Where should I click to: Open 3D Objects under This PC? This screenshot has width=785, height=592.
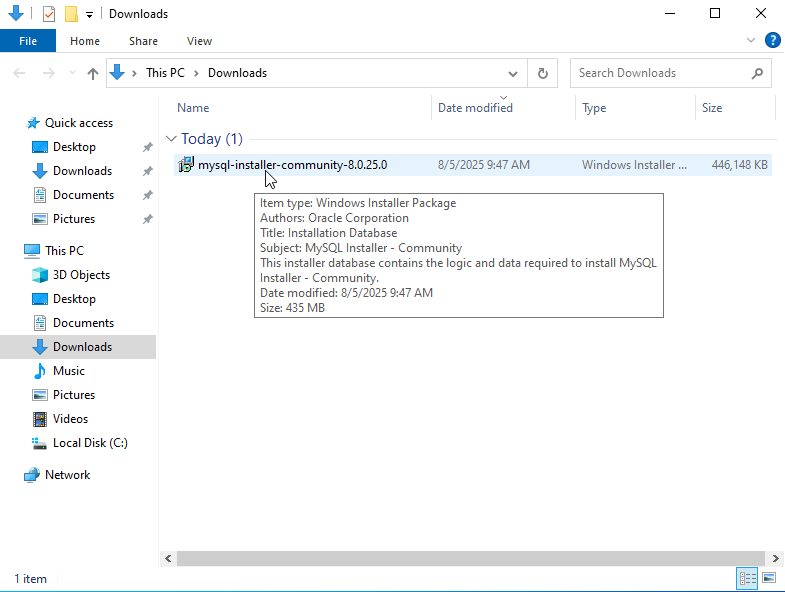coord(81,275)
